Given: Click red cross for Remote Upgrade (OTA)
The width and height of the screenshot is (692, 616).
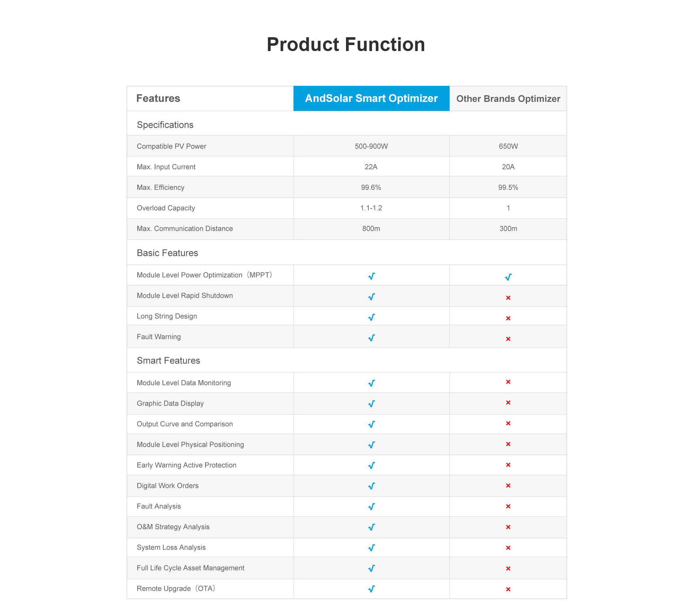Looking at the screenshot, I should click(508, 589).
